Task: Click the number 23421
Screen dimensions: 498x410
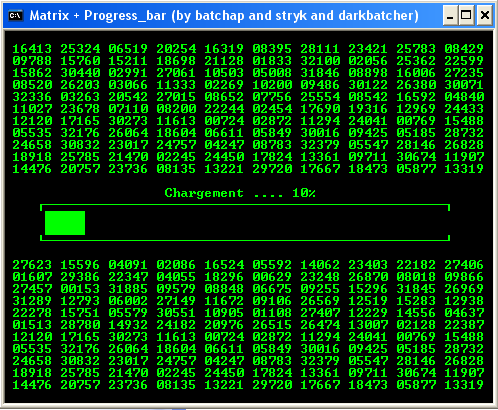Action: tap(368, 49)
